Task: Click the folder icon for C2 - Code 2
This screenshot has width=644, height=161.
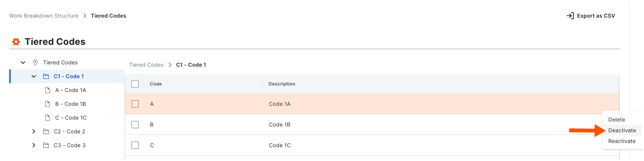Action: click(46, 131)
